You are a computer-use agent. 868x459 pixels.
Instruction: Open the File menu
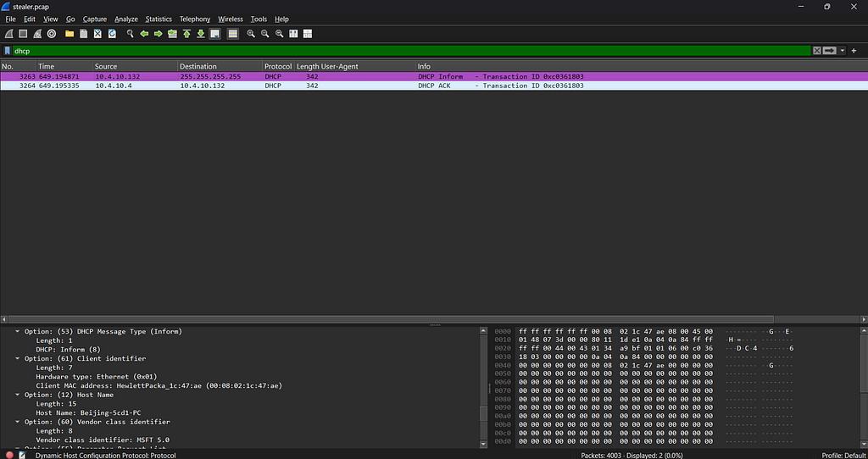pos(10,19)
